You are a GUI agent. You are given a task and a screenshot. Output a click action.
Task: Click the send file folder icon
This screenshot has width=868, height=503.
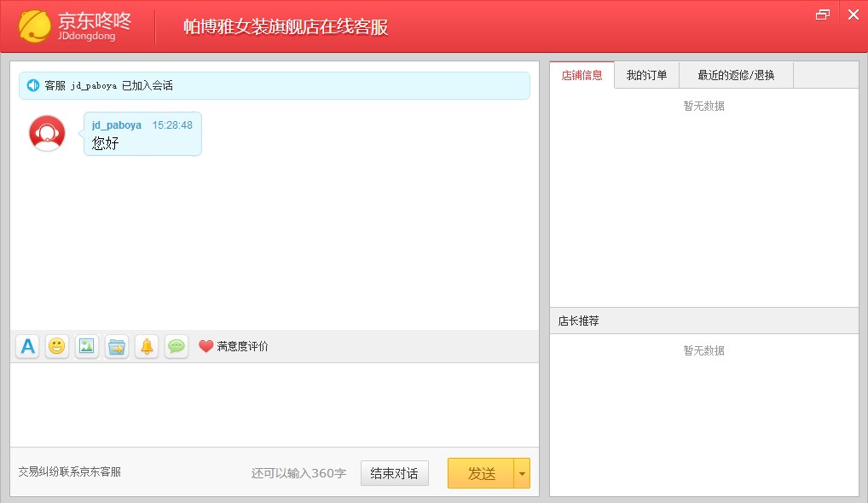(117, 346)
